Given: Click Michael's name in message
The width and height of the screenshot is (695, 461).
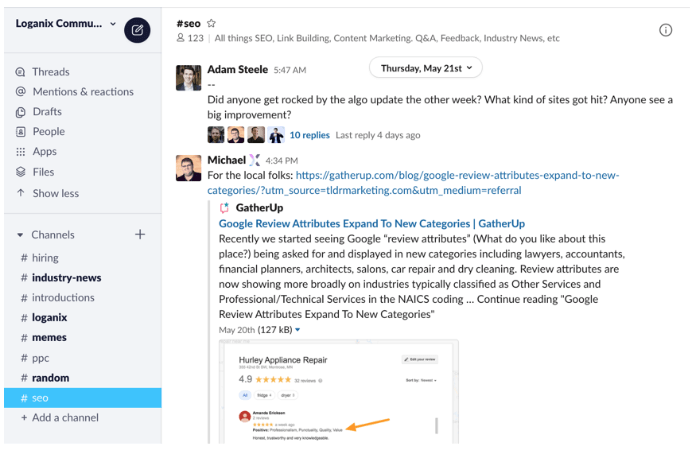Looking at the screenshot, I should (x=226, y=160).
